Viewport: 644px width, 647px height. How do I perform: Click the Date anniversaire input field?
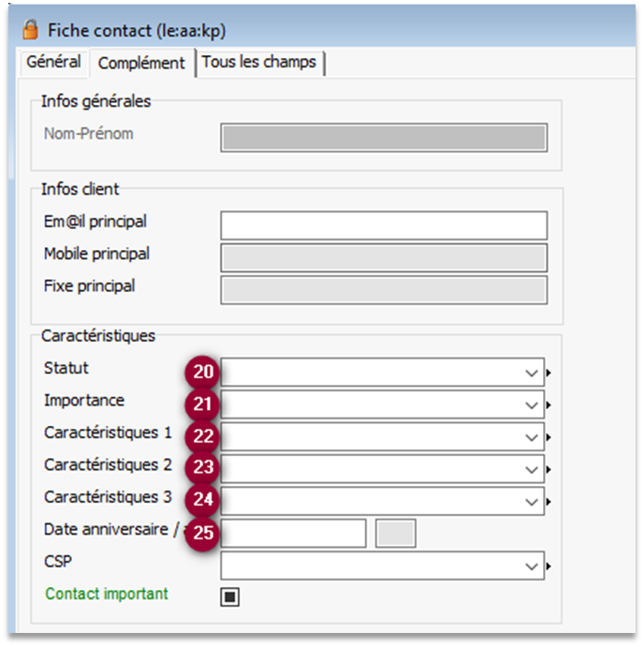click(294, 534)
